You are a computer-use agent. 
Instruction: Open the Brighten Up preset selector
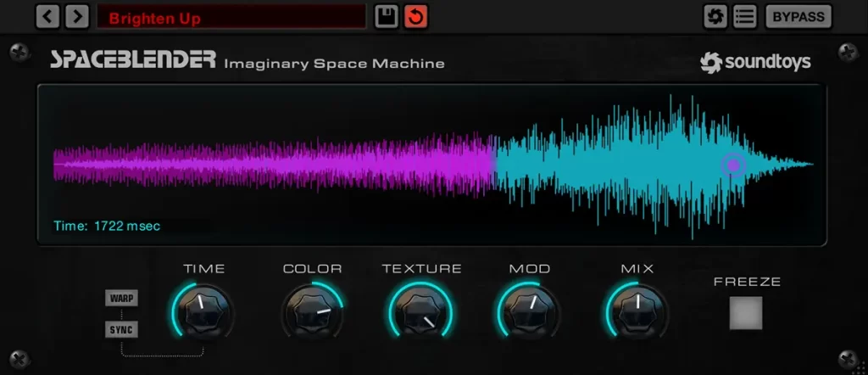click(x=231, y=16)
